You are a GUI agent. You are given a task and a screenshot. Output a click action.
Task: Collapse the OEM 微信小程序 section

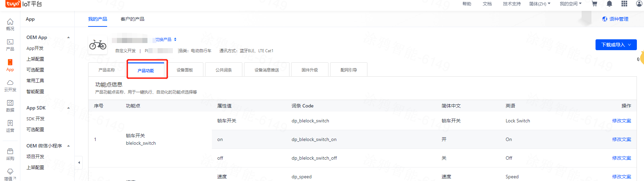[x=68, y=146]
